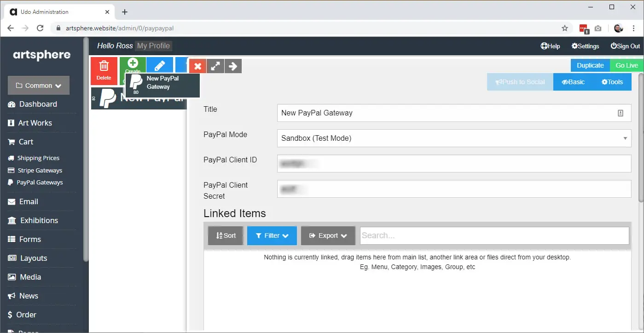644x333 pixels.
Task: Open Stripe Gateways from the sidebar
Action: 39,170
